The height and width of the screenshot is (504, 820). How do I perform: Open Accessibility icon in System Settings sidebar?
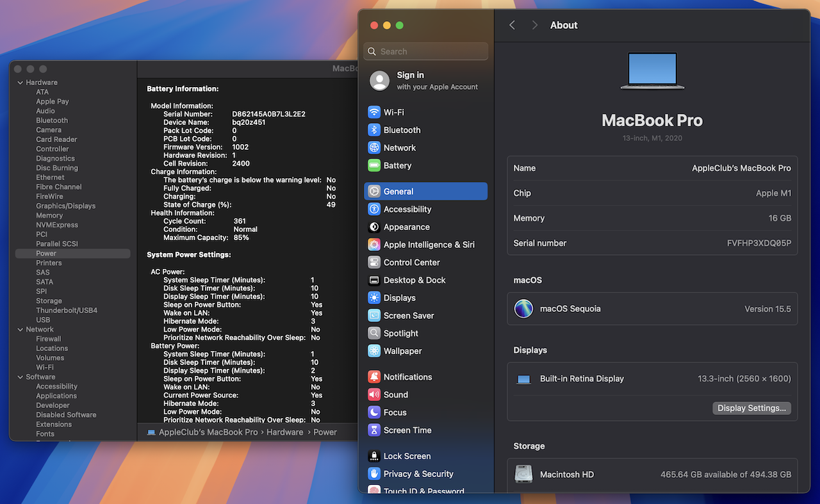click(x=374, y=209)
